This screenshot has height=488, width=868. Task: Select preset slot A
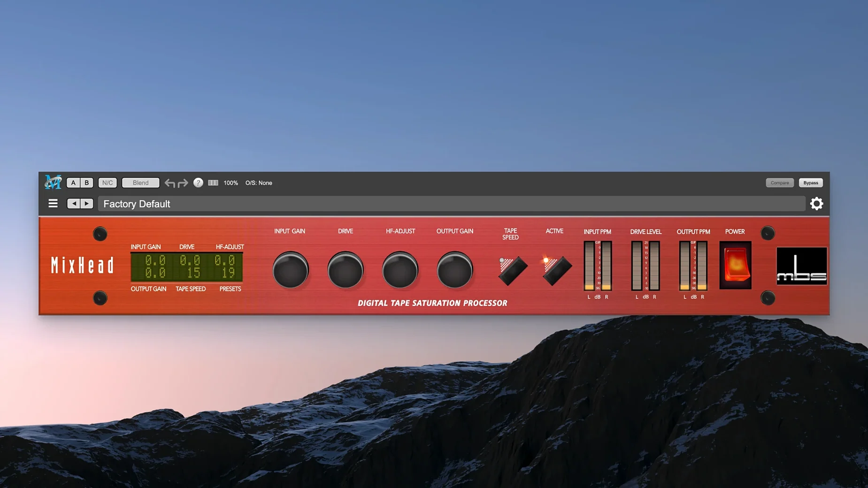click(x=73, y=183)
